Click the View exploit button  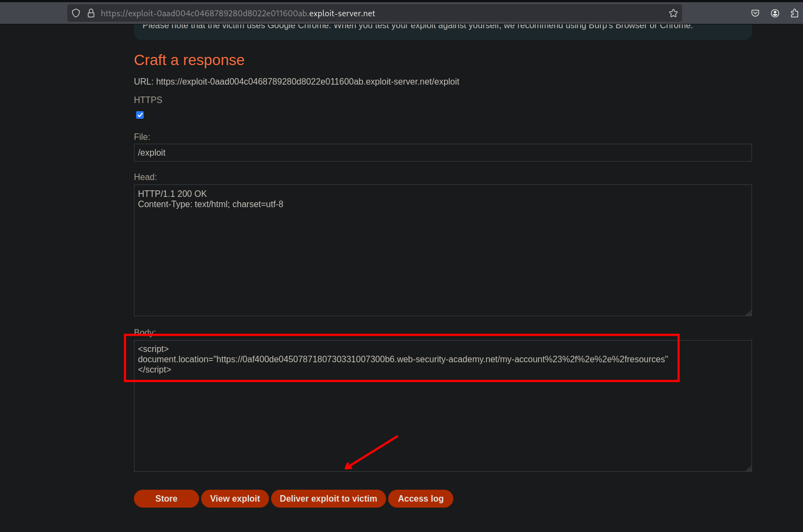235,498
